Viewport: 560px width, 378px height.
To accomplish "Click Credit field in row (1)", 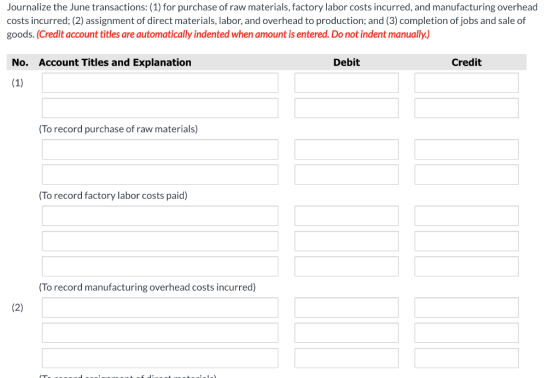I will coord(466,83).
